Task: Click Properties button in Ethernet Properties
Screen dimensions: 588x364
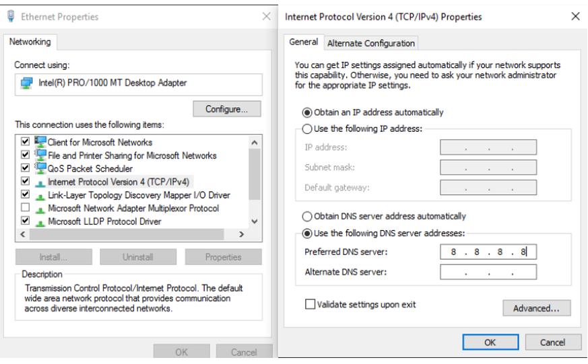Action: 223,257
